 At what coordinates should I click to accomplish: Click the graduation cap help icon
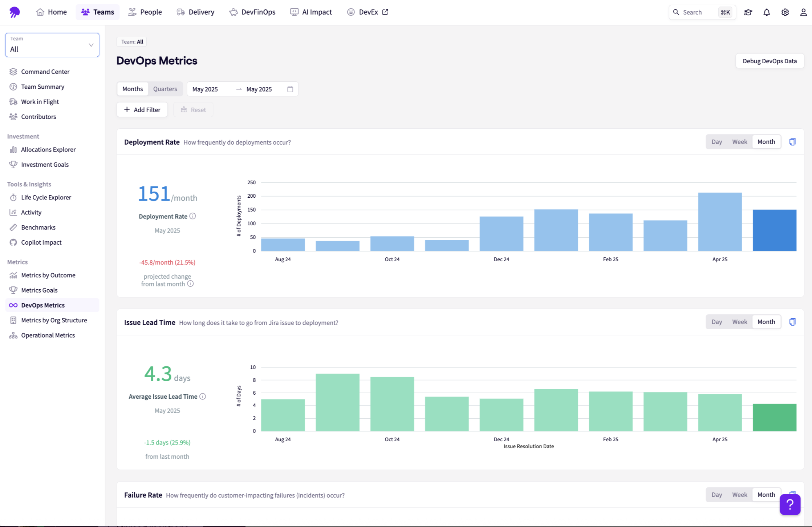pos(748,12)
